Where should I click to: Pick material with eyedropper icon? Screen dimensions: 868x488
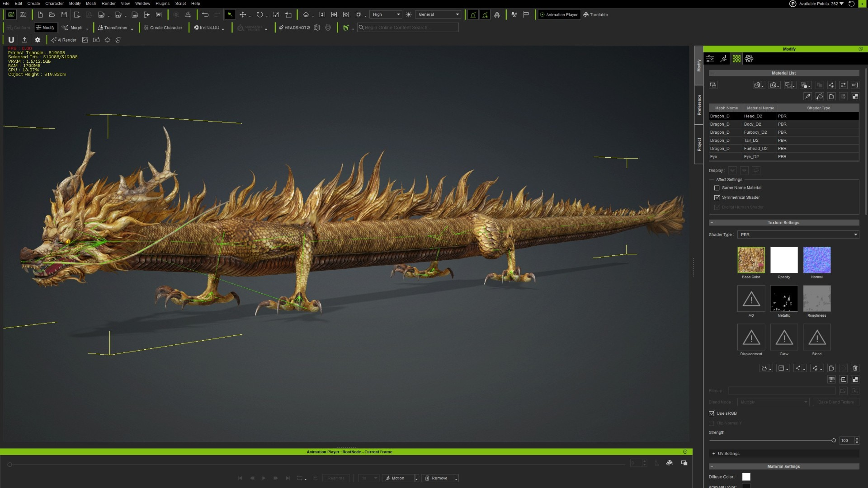(x=807, y=96)
